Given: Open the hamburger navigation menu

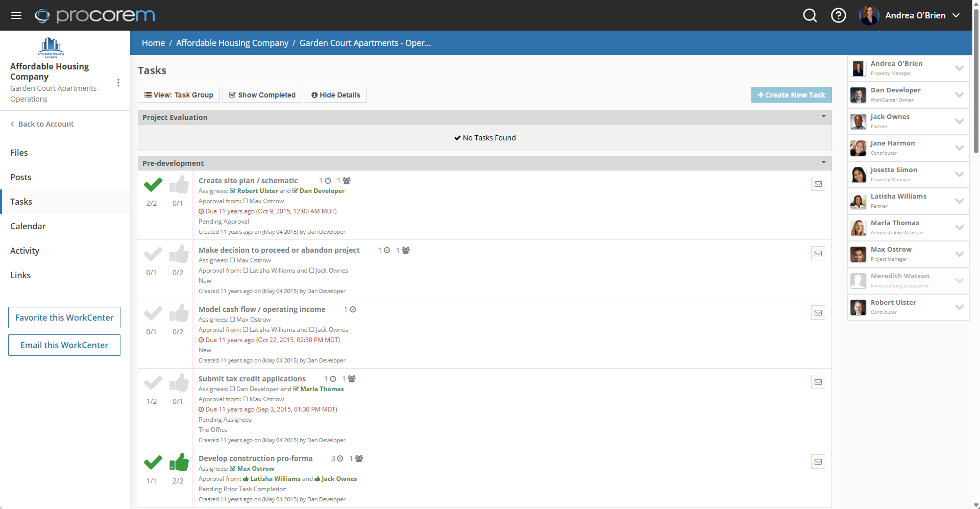Looking at the screenshot, I should tap(16, 15).
